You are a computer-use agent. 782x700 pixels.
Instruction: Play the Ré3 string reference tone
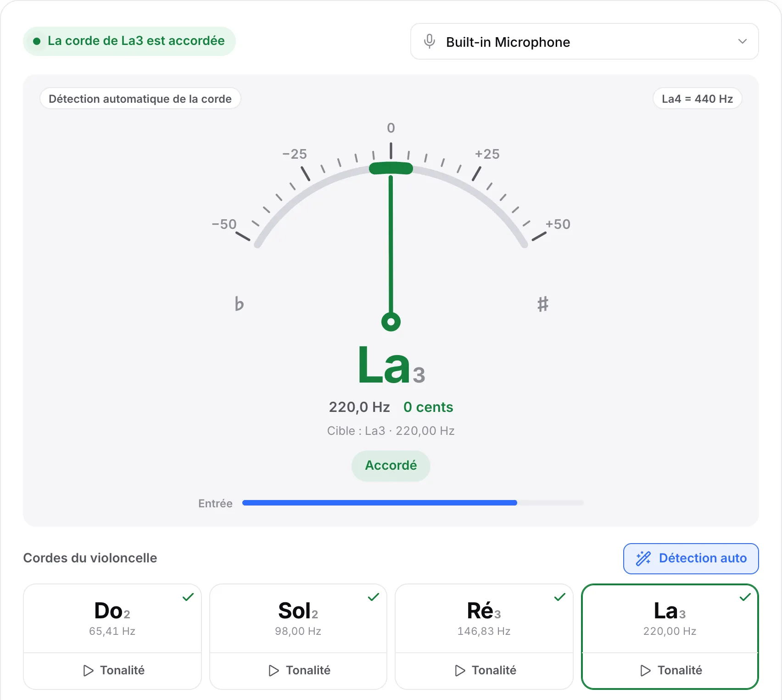(484, 671)
